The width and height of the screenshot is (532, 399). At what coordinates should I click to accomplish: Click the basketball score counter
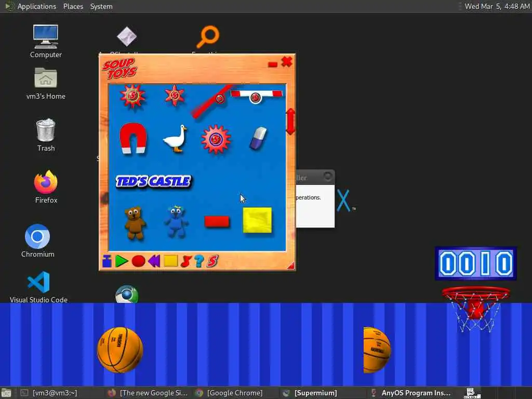(476, 263)
